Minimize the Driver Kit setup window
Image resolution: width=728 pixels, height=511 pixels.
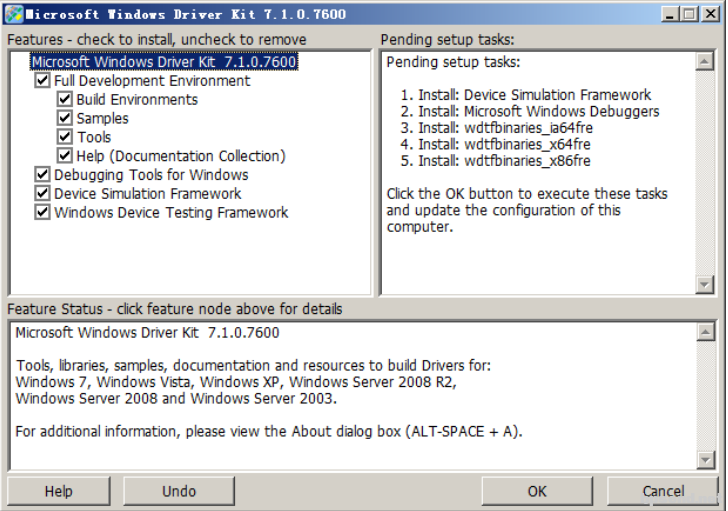point(670,14)
